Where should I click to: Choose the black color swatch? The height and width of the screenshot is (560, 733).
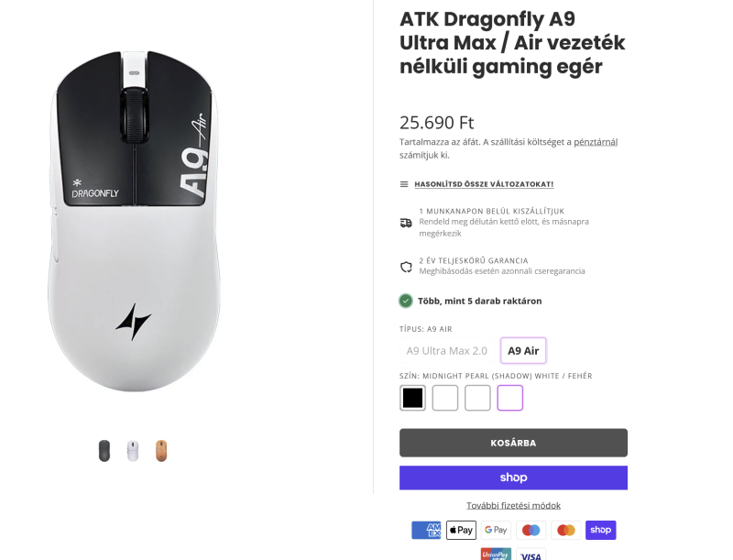[413, 398]
